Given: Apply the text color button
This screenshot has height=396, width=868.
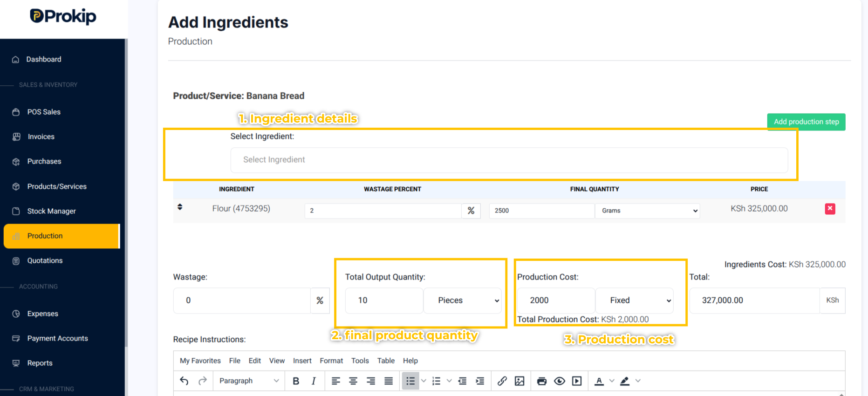Looking at the screenshot, I should point(600,381).
